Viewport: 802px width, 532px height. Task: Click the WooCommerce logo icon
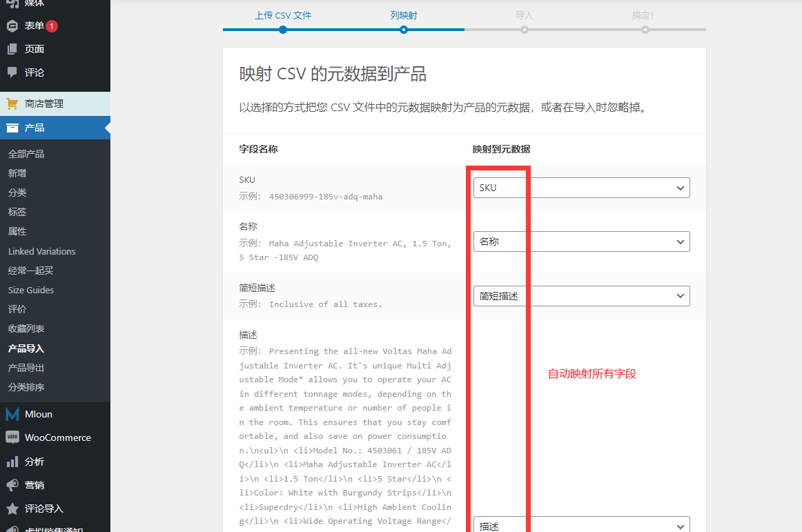point(12,437)
